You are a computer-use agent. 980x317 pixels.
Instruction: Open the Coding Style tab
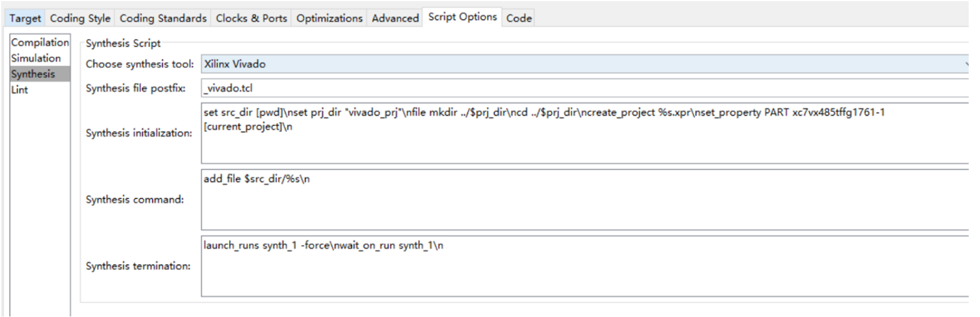coord(80,18)
